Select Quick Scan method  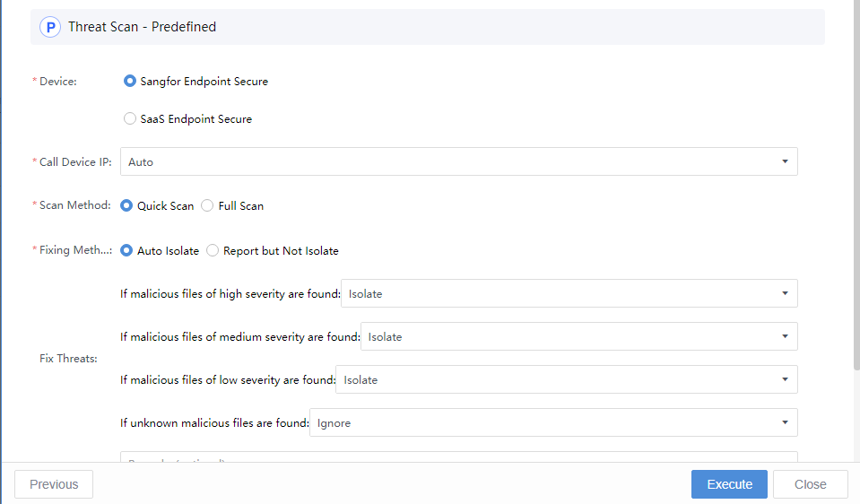(126, 205)
